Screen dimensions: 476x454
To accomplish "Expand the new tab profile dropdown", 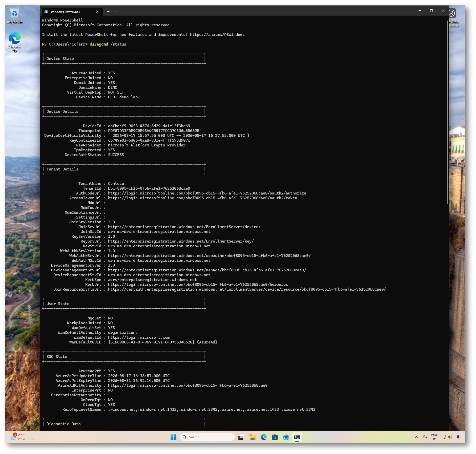I will click(x=116, y=12).
